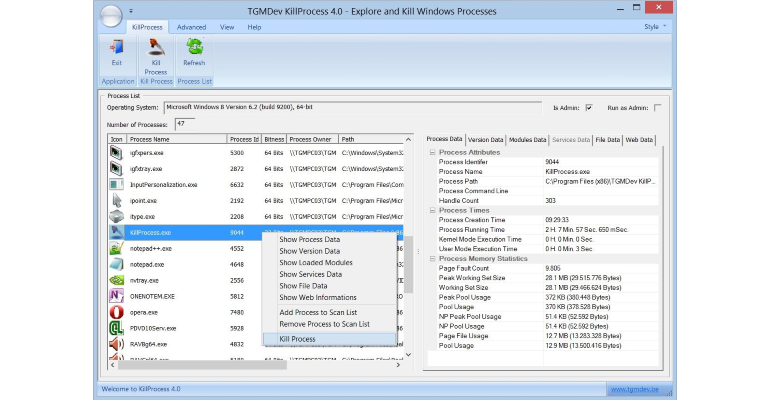Screen dimensions: 770x400
Task: Select the notepad++.exe icon
Action: [x=116, y=248]
